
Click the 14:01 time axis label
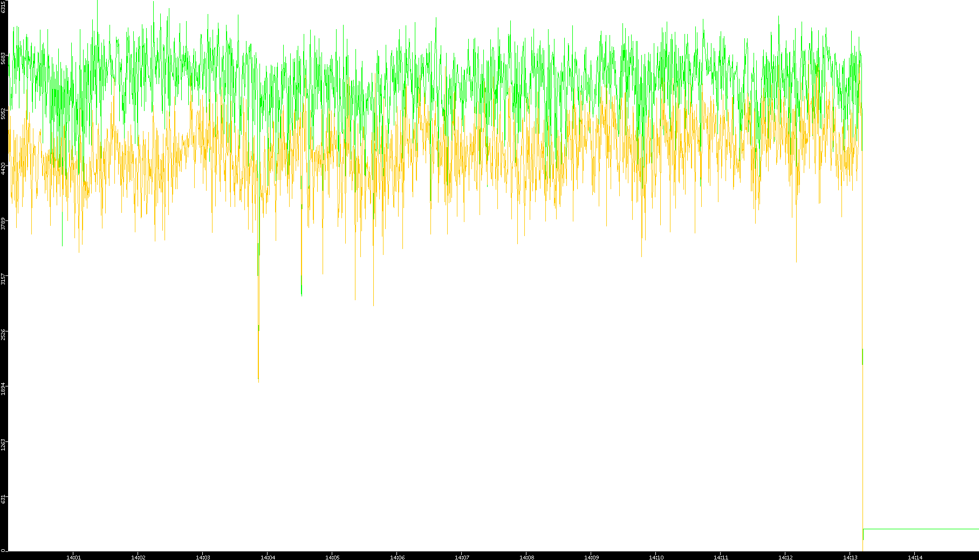point(73,557)
